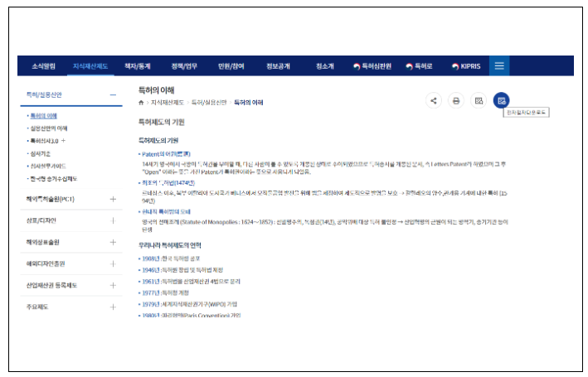Expand the 주요제도 sidebar section
Viewport: 588px width, 377px height.
(113, 307)
